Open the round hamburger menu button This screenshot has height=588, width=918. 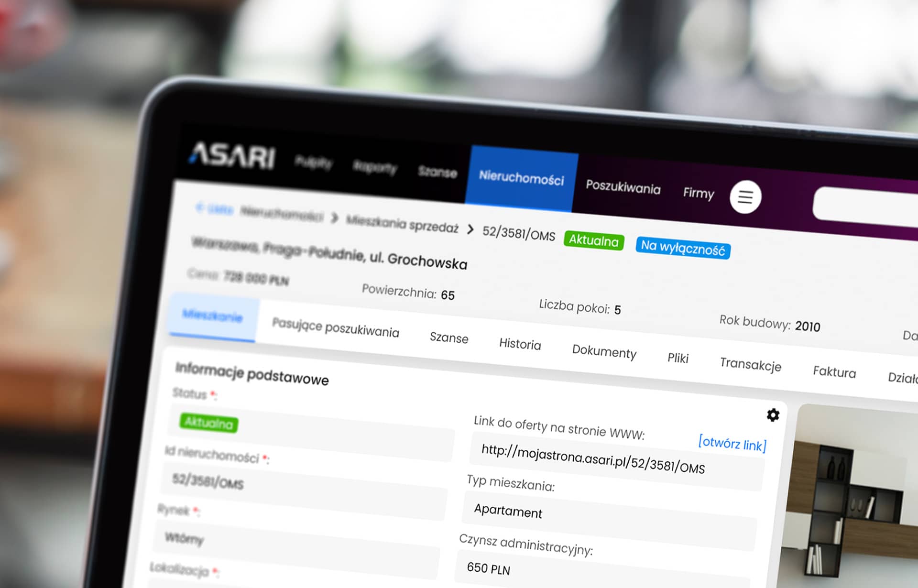pyautogui.click(x=745, y=197)
